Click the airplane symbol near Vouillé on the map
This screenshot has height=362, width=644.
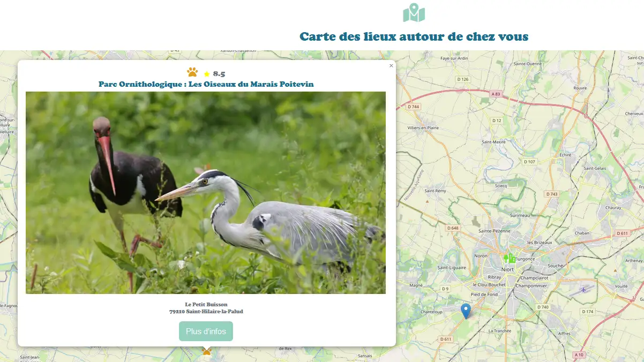pos(582,290)
